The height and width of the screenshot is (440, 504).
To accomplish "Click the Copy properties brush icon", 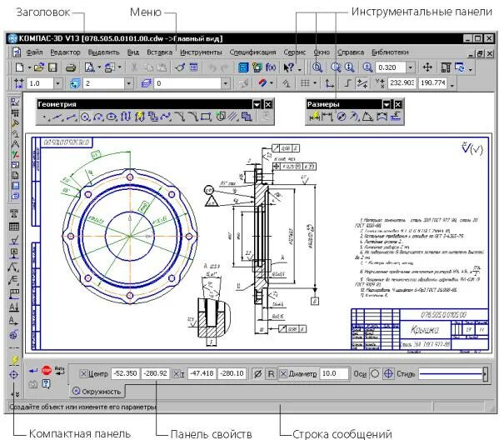I will pyautogui.click(x=180, y=67).
